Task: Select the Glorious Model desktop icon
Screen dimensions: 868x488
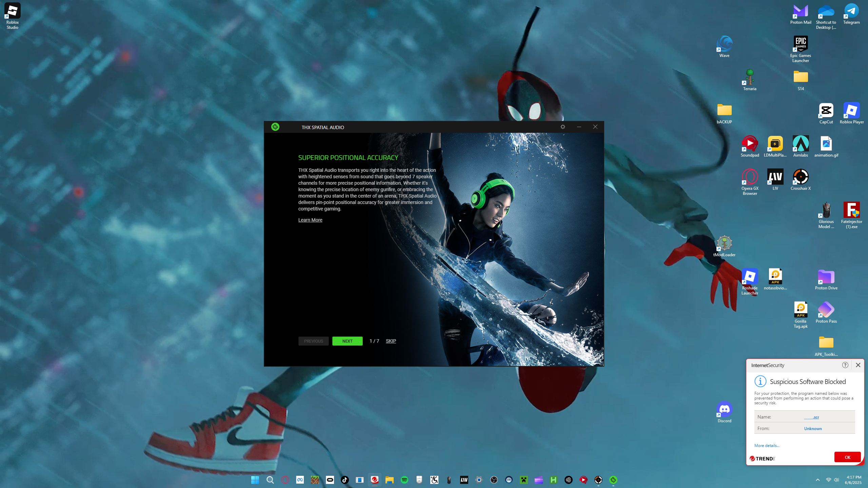Action: point(826,215)
